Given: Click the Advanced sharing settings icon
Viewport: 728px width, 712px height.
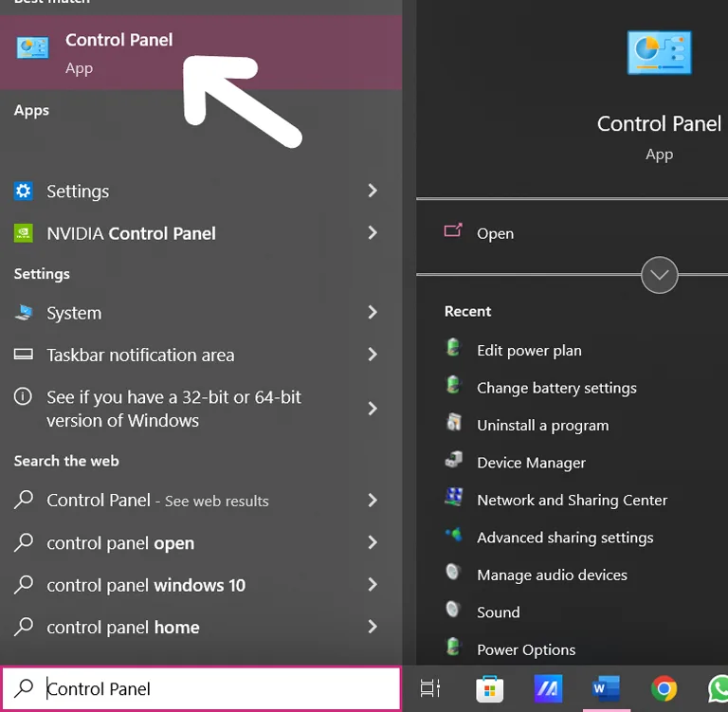Looking at the screenshot, I should click(454, 535).
